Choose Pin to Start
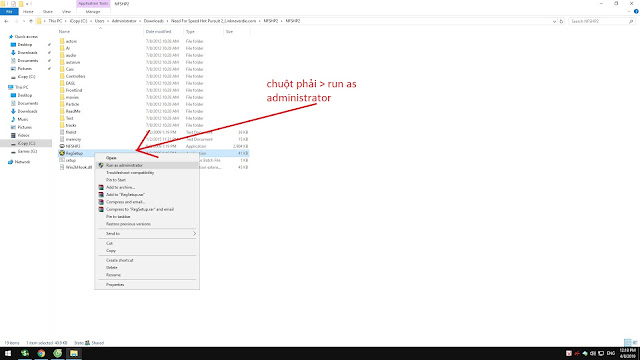 coord(147,180)
